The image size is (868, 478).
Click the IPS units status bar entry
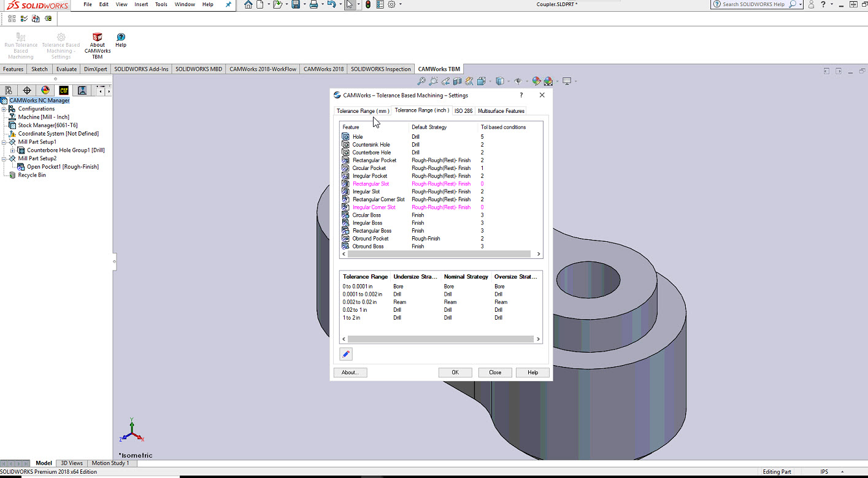(x=824, y=472)
